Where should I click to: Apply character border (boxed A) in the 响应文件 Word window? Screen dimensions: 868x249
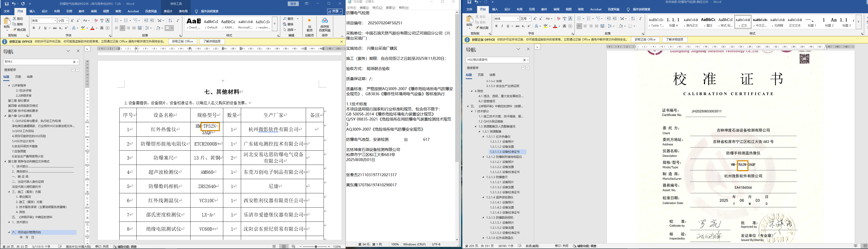[x=570, y=19]
